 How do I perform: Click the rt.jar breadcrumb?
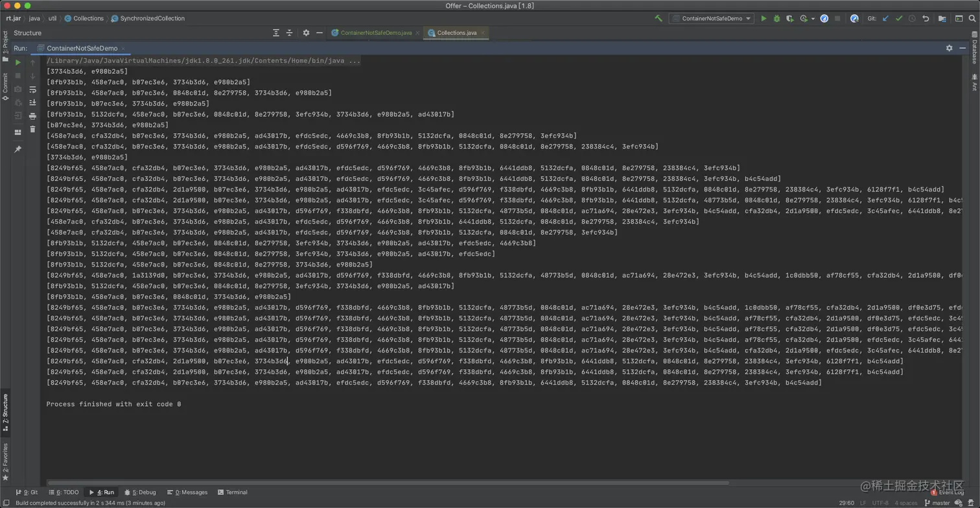[13, 19]
